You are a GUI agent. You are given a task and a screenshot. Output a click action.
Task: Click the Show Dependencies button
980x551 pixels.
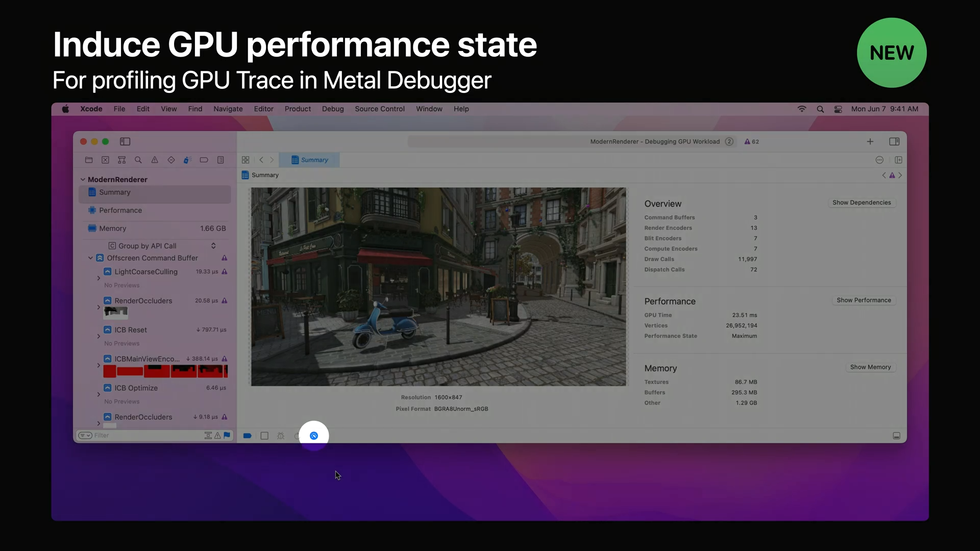pos(862,203)
